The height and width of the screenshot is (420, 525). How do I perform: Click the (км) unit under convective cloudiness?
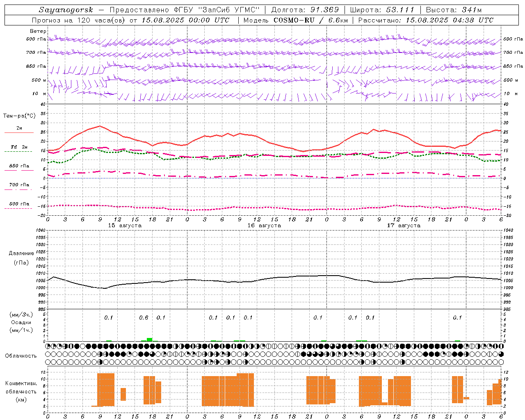point(21,399)
